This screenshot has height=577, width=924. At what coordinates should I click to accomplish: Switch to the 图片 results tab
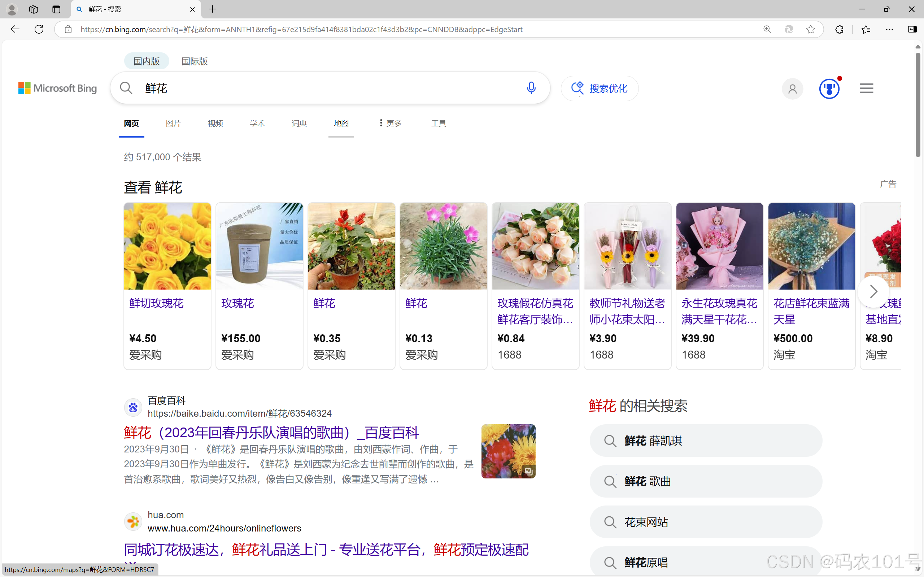[x=173, y=123]
